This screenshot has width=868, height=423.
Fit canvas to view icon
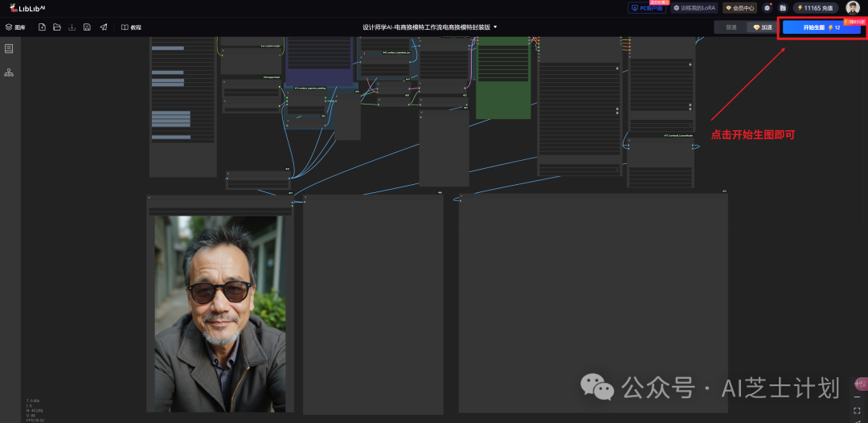pos(857,410)
